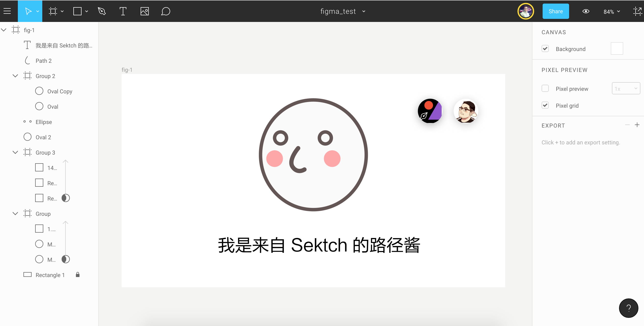Open the canvas background color swatch
The image size is (644, 326).
tap(617, 48)
